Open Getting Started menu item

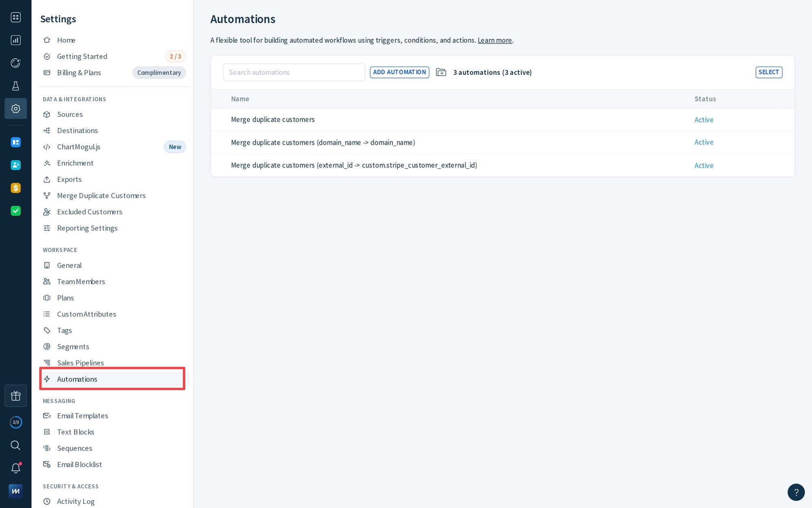coord(114,56)
